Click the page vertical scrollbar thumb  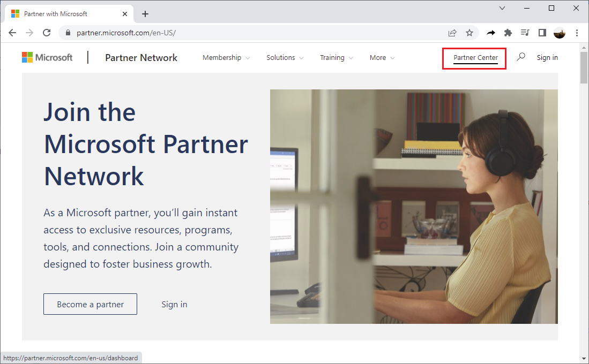click(x=584, y=67)
